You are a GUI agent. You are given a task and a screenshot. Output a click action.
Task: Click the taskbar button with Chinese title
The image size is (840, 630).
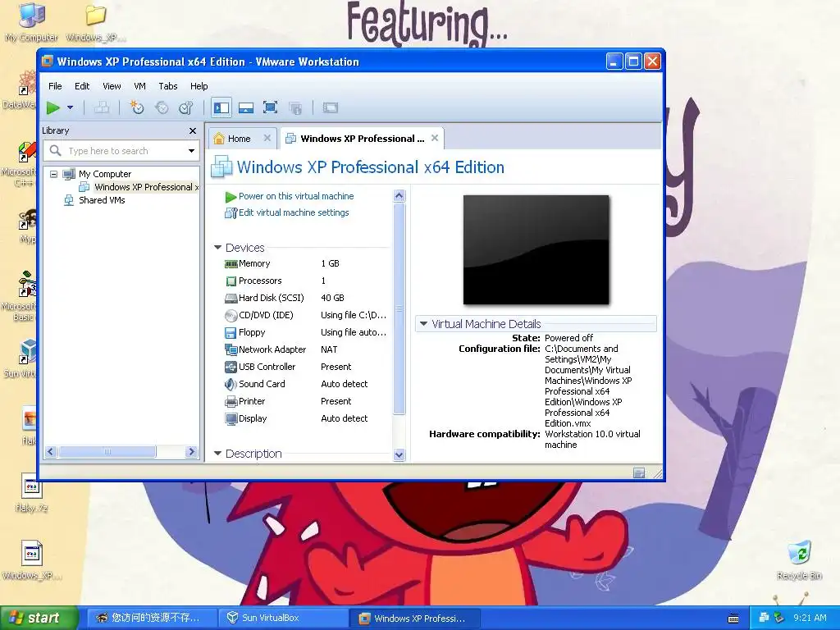click(x=152, y=619)
